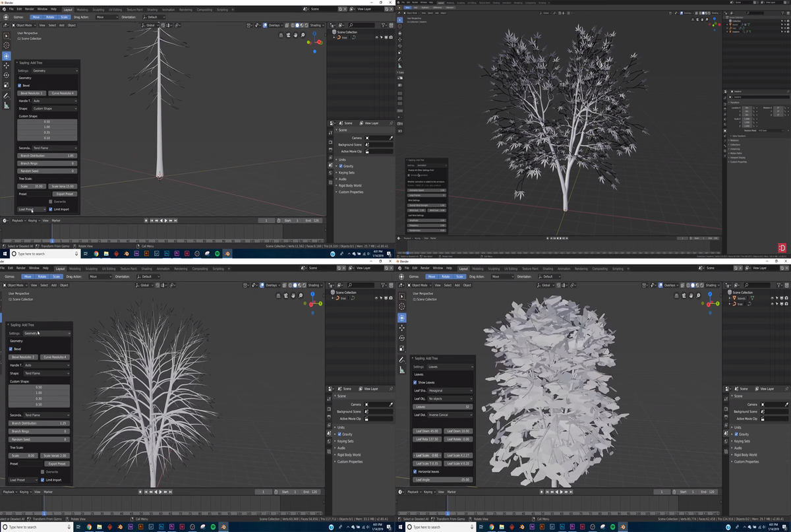Click Export Preset in the pine-tree Sapling panel
This screenshot has height=532, width=791.
(x=64, y=194)
